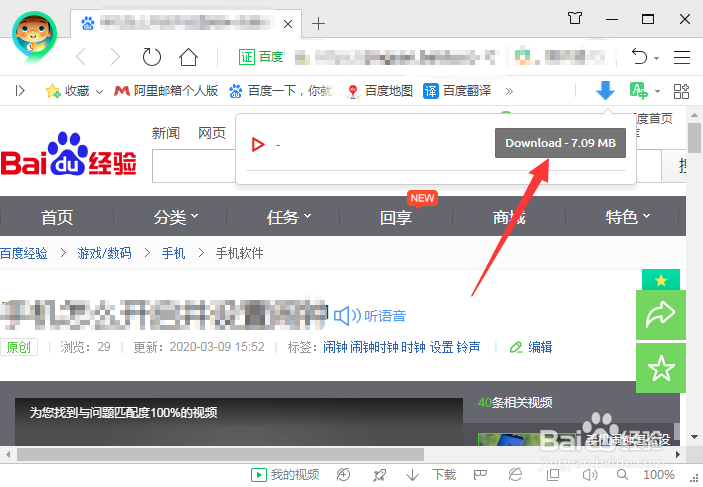Click the horizontal scrollbar right arrow

point(678,455)
